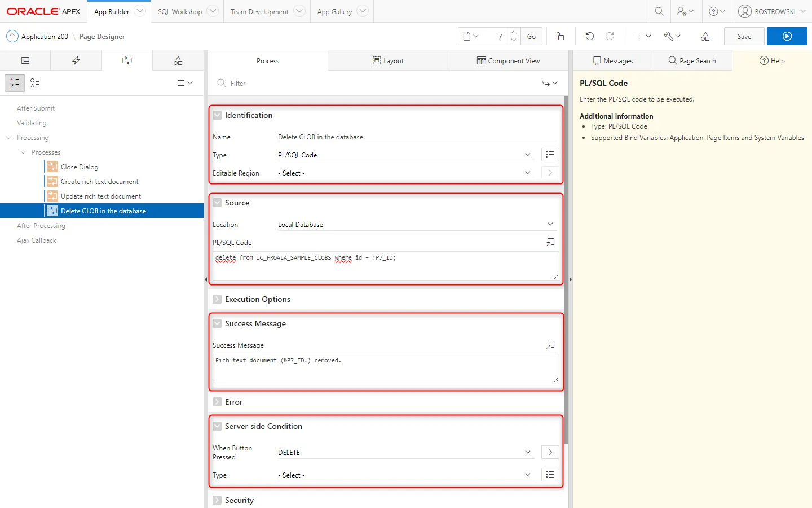
Task: Expand the Error section
Action: point(217,402)
